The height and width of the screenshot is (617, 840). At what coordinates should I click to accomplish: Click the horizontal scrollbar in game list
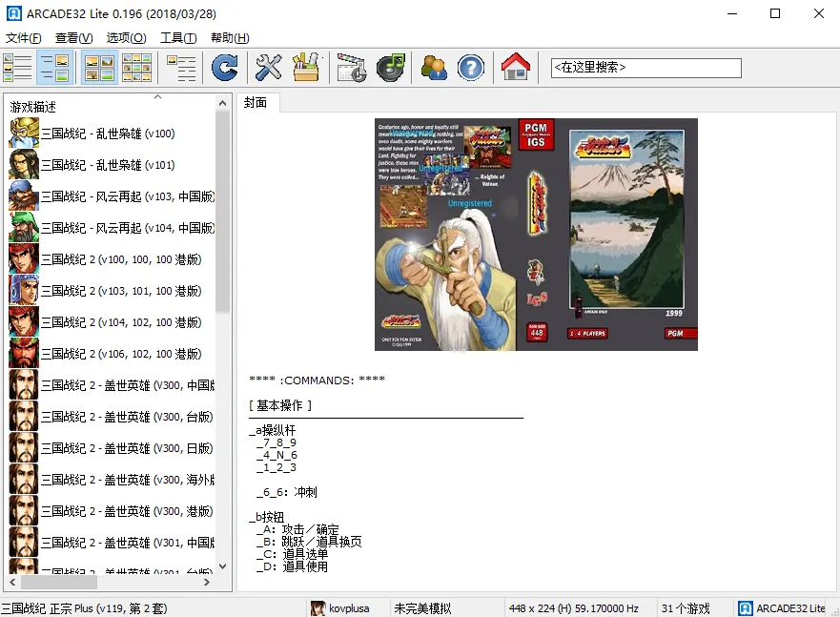59,582
